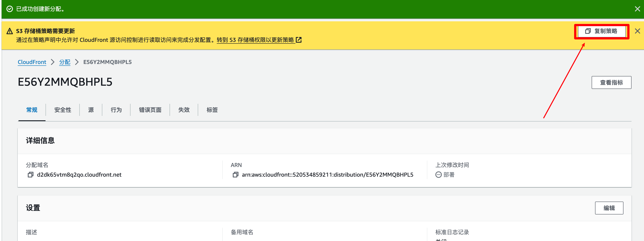Click the 部署 status pending icon
This screenshot has width=644, height=241.
tap(438, 175)
